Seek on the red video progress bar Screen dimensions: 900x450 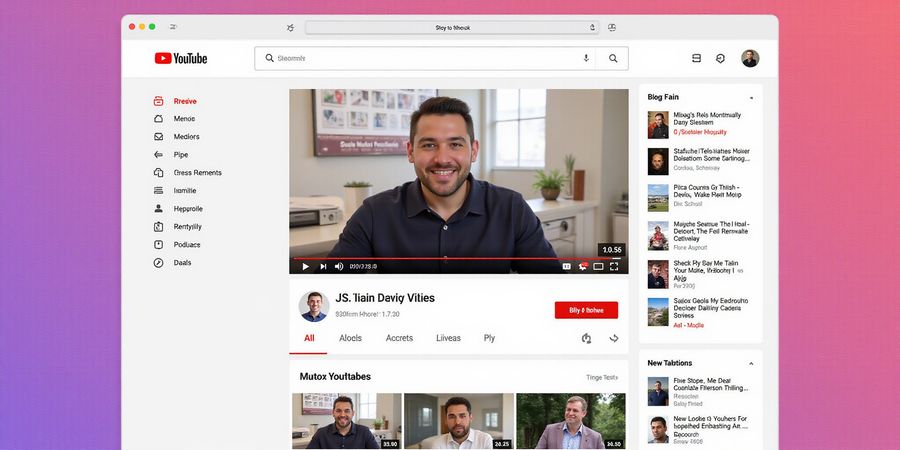click(x=456, y=258)
